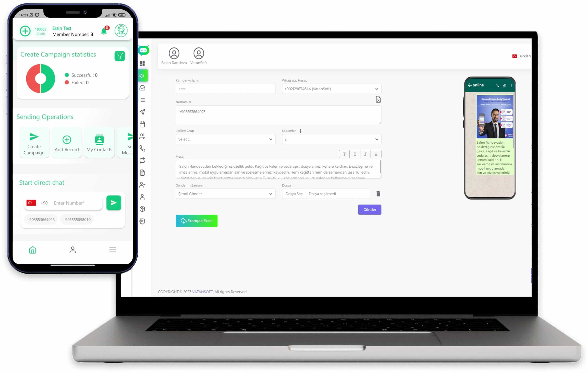Toggle the Turkish language selector

(521, 56)
